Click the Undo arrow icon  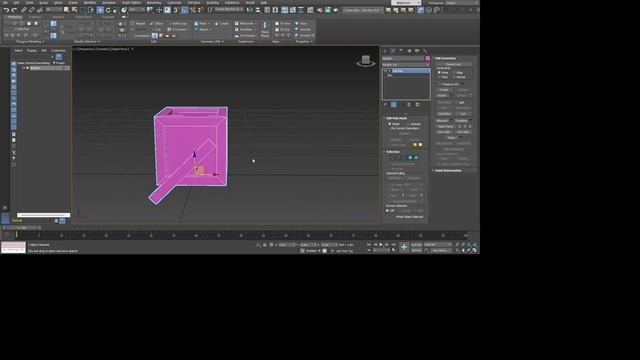7,10
